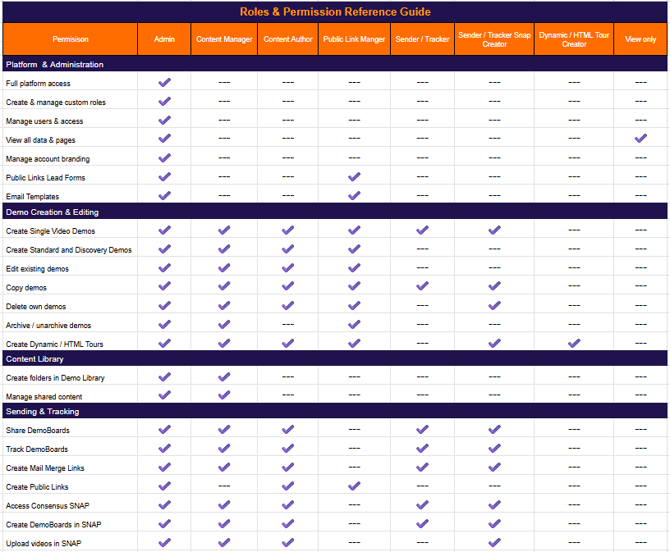
Task: Click Snap Creator checkmark for Upload videos in SNAP
Action: [x=494, y=543]
